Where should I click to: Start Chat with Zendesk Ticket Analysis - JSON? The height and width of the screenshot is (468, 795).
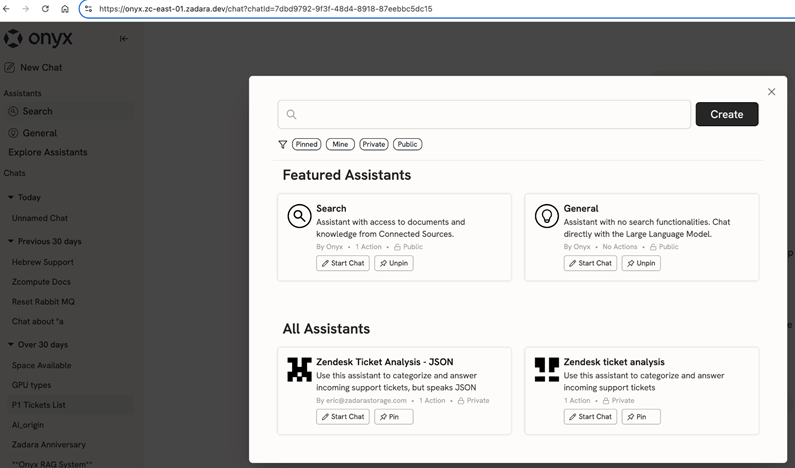(343, 417)
